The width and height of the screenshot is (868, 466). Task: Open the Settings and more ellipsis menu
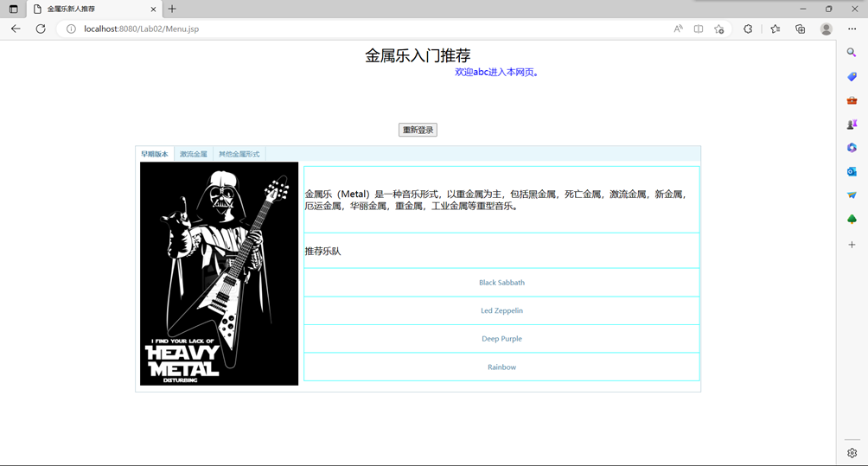point(852,29)
